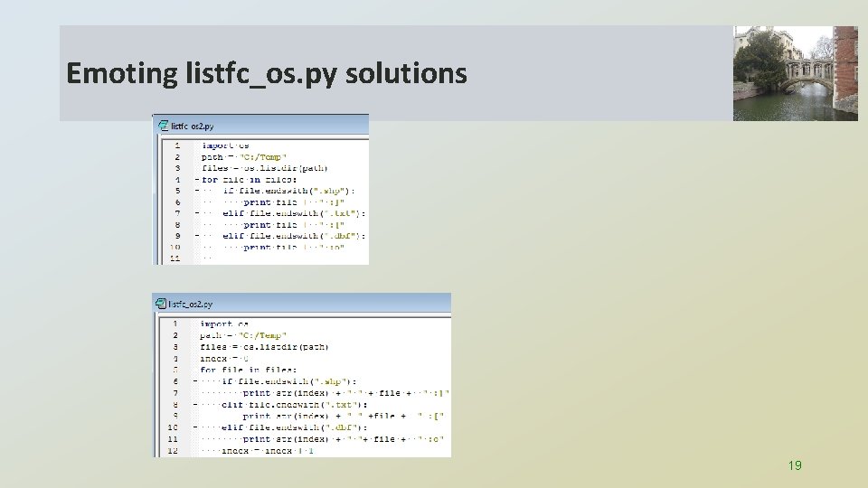Click the file icon in the upper listfc_os2.py tab
This screenshot has height=488, width=868.
[x=164, y=126]
